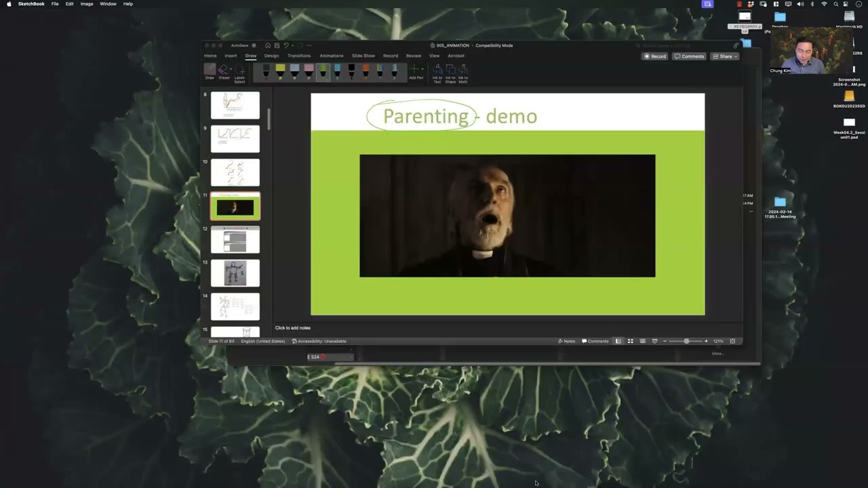Choose the orange pen
This screenshot has height=488, width=868.
click(366, 71)
